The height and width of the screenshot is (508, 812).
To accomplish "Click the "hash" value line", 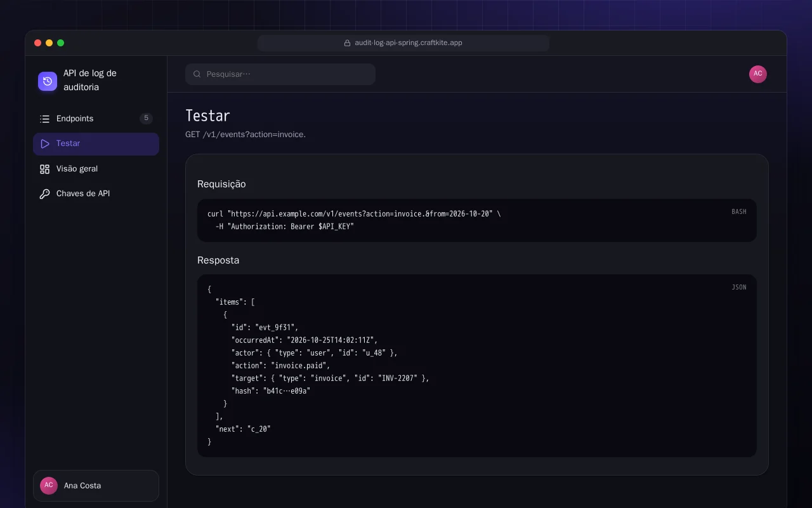I will point(270,391).
